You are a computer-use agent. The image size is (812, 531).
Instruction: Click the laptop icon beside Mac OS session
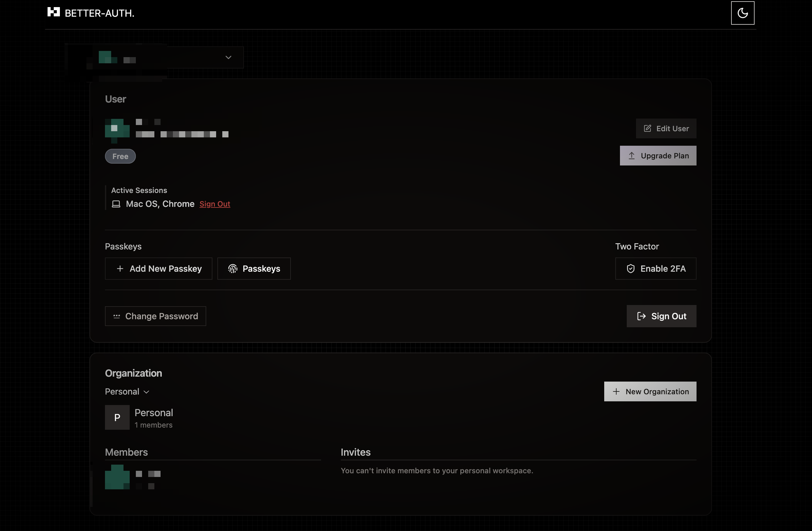pos(116,204)
